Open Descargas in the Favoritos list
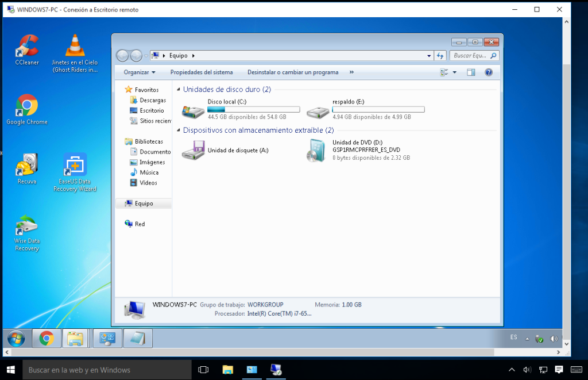Screen dimensions: 588x380 [152, 100]
